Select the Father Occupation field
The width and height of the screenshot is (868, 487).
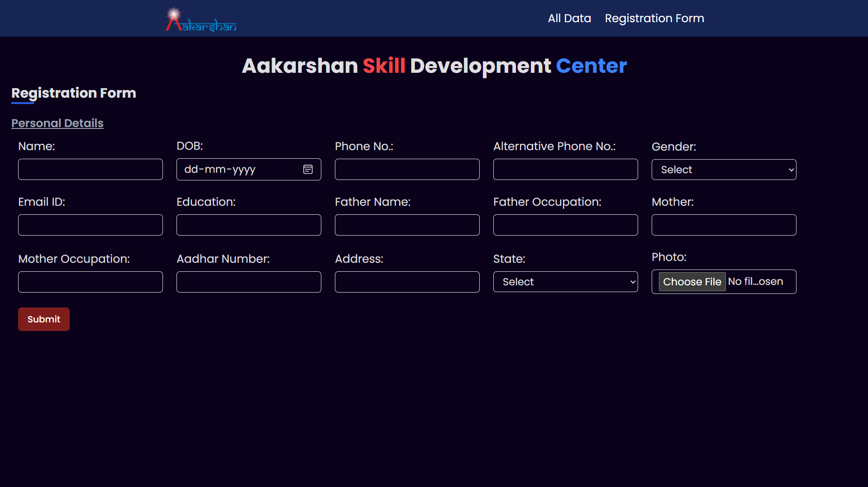(x=565, y=225)
